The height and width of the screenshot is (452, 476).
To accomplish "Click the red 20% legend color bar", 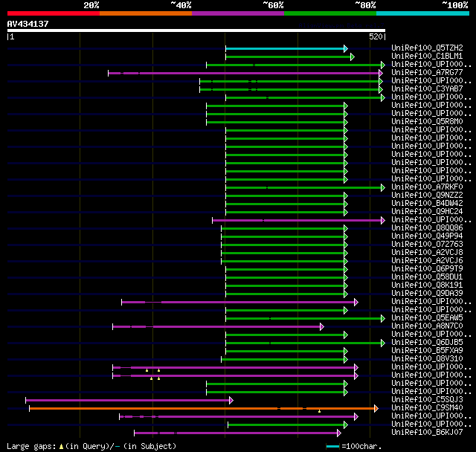I will click(54, 13).
